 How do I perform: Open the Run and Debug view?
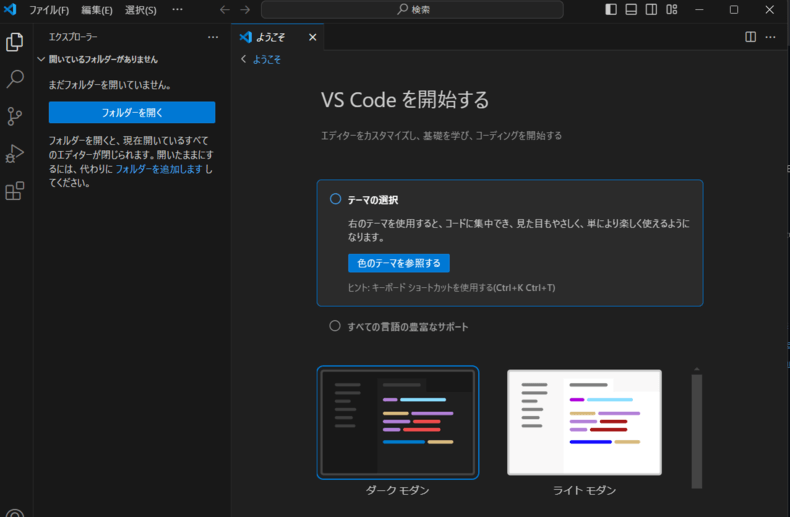coord(15,154)
